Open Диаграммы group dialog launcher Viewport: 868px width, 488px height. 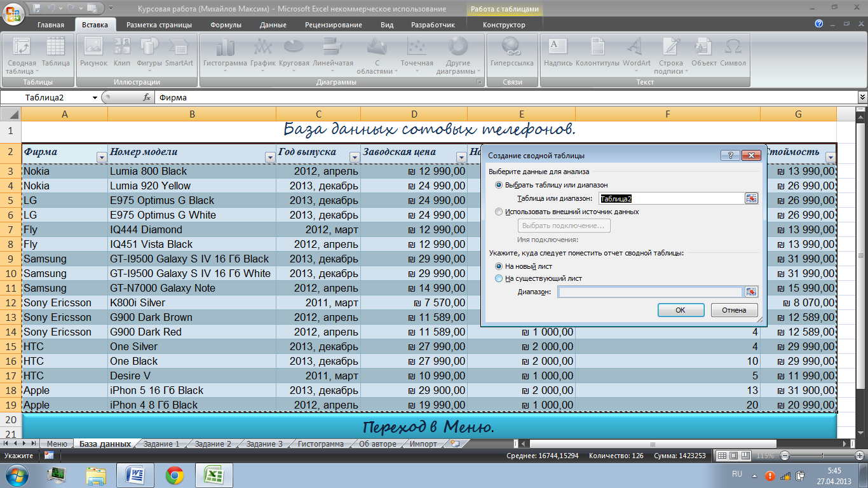478,83
